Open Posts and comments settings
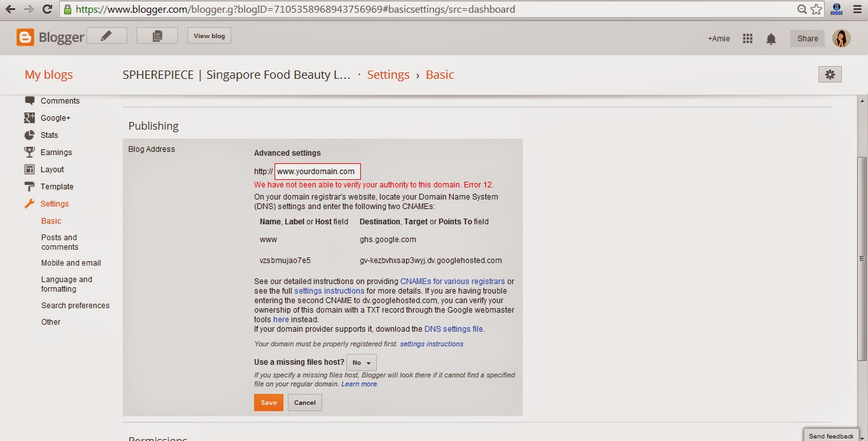This screenshot has width=868, height=441. click(60, 242)
